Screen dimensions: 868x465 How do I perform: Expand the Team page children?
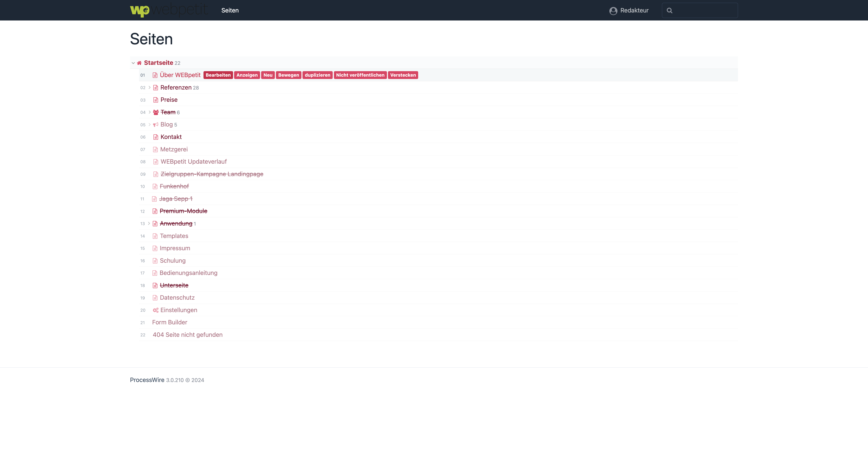(x=150, y=112)
